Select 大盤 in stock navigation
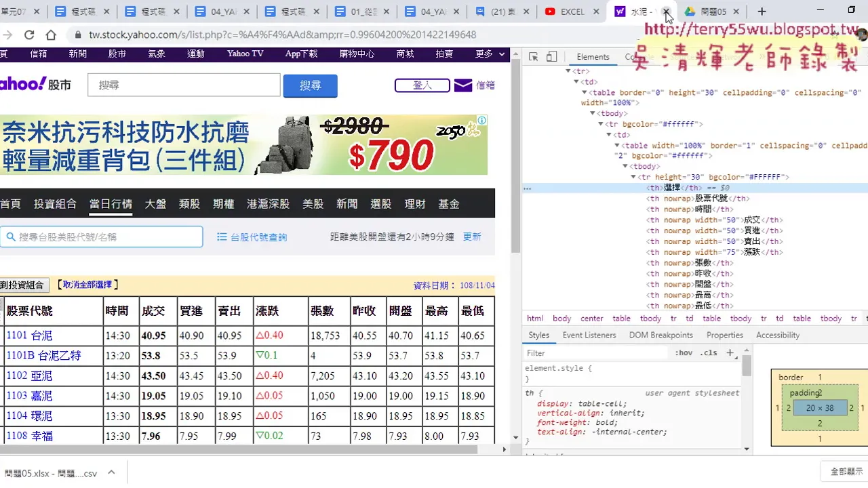 [x=155, y=203]
